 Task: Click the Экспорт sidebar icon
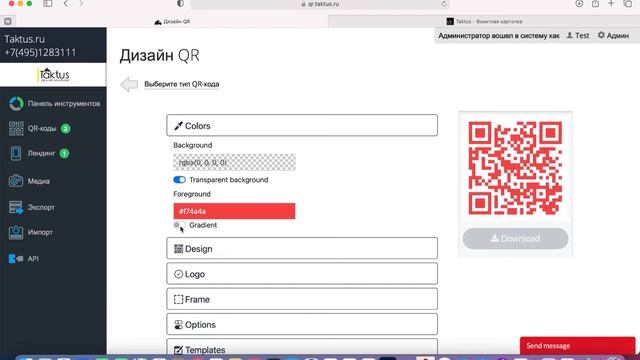tap(16, 207)
